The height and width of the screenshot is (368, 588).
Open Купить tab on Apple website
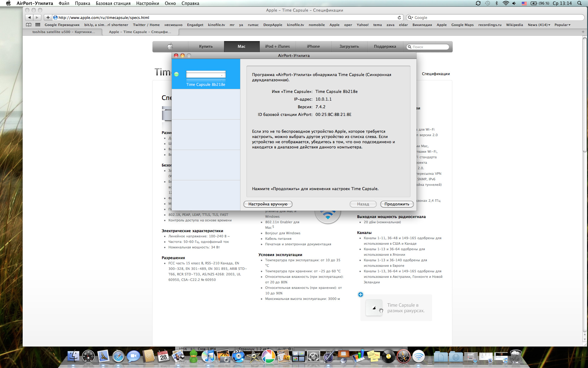(x=206, y=47)
